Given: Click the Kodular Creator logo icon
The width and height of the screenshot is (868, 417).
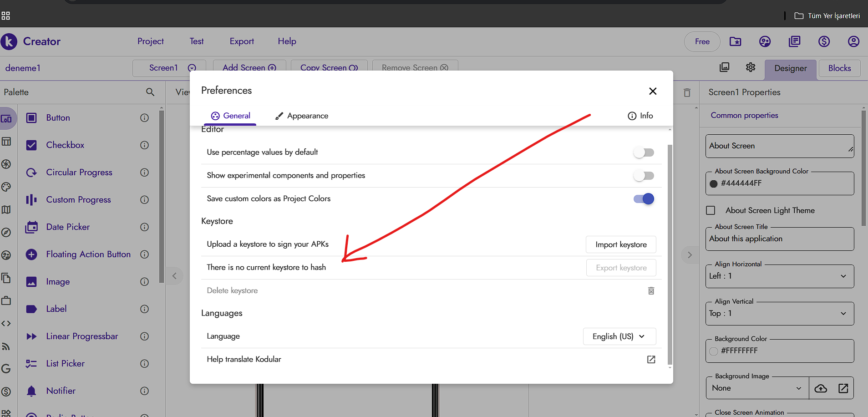Looking at the screenshot, I should (9, 41).
